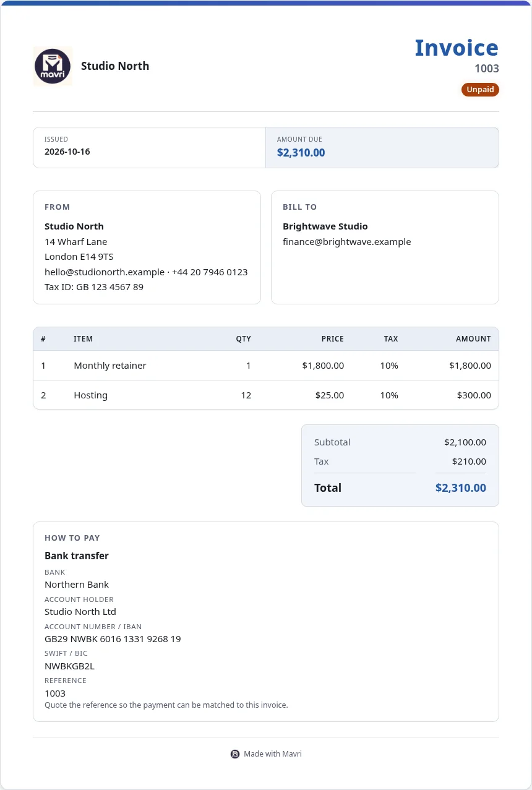Screen dimensions: 532x790
Task: Click the TAX column header
Action: click(391, 339)
